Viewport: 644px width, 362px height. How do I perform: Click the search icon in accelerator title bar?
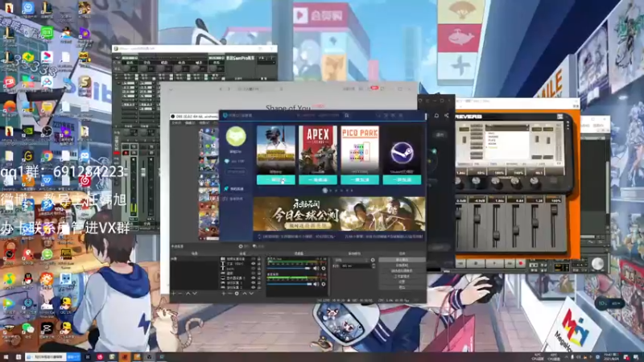(347, 115)
